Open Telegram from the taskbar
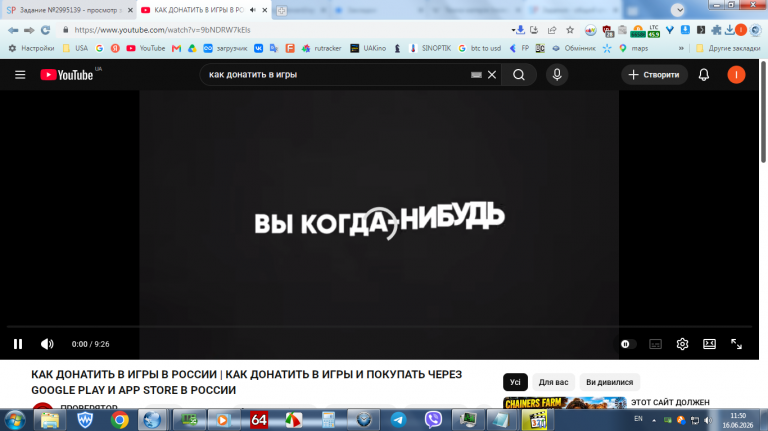Viewport: 768px width, 431px height. point(398,420)
